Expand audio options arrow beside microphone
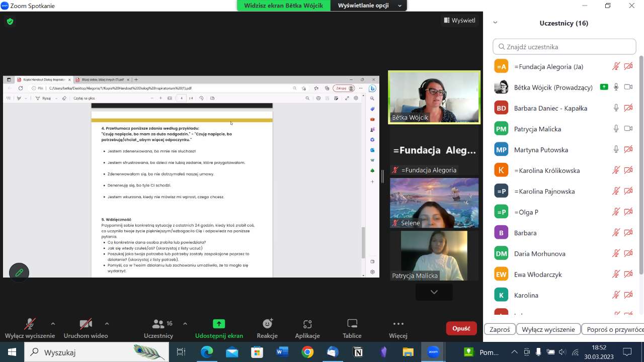Screen dimensions: 644x362 point(53,324)
